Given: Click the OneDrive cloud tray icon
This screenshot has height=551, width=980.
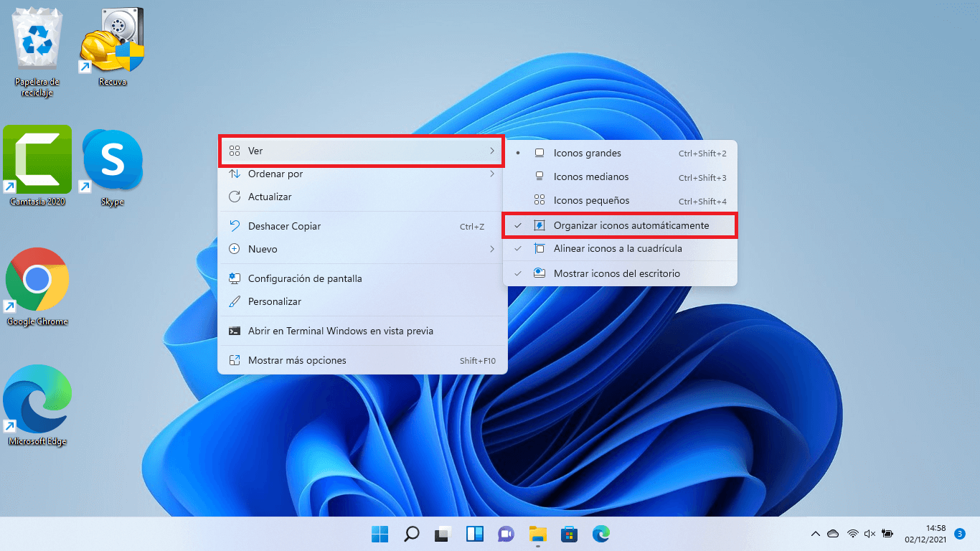Looking at the screenshot, I should pyautogui.click(x=833, y=534).
